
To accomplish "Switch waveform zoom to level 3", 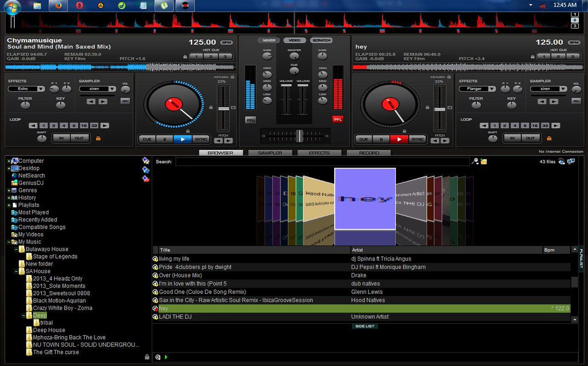I will 575,26.
